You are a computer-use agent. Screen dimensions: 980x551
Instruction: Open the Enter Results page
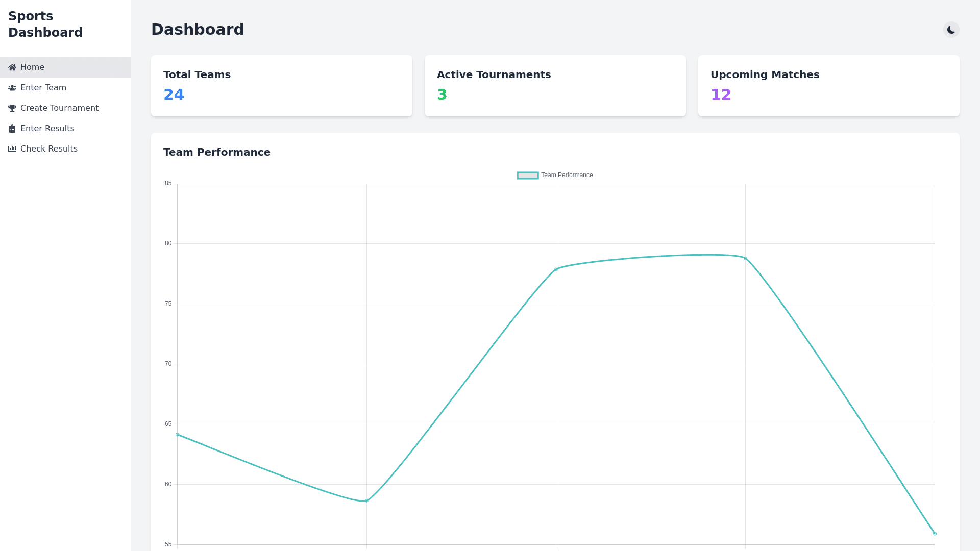[47, 129]
